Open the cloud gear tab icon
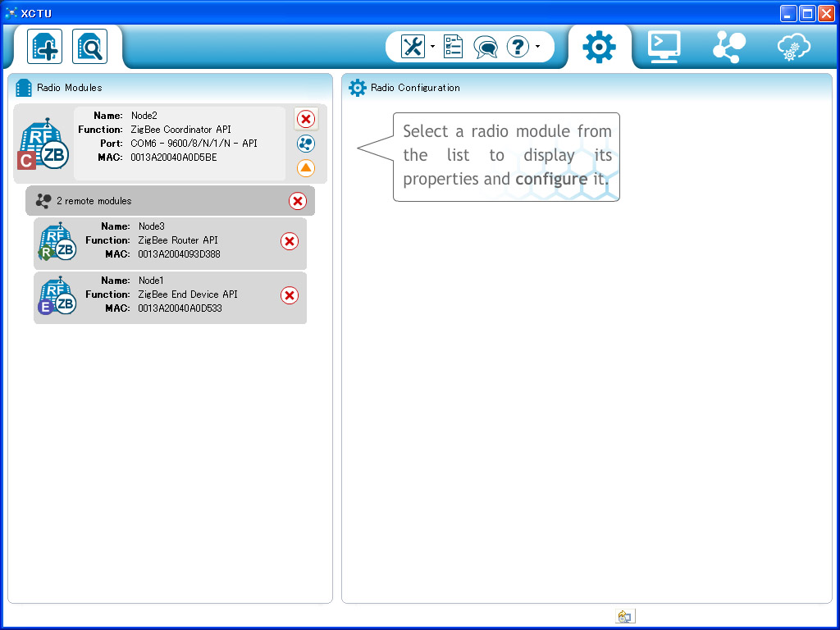Viewport: 840px width, 630px height. point(794,47)
